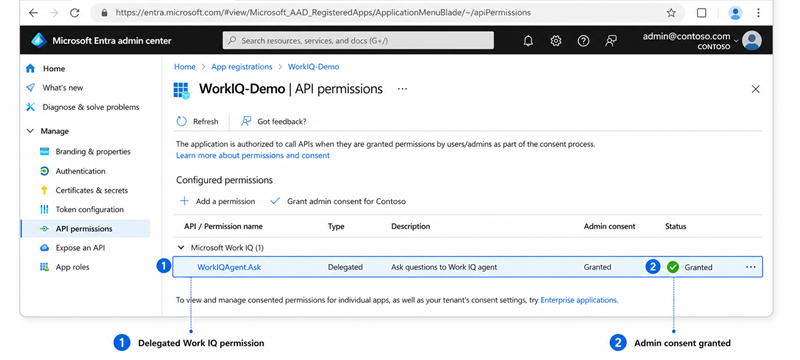Viewport: 800px width, 360px height.
Task: Open browser three-dot menu
Action: coord(759,13)
